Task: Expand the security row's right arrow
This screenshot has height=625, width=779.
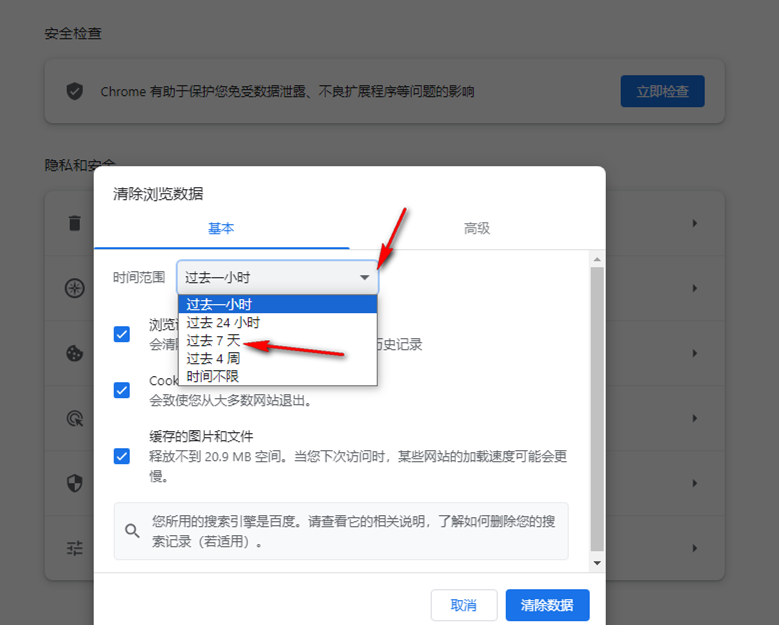Action: (695, 483)
